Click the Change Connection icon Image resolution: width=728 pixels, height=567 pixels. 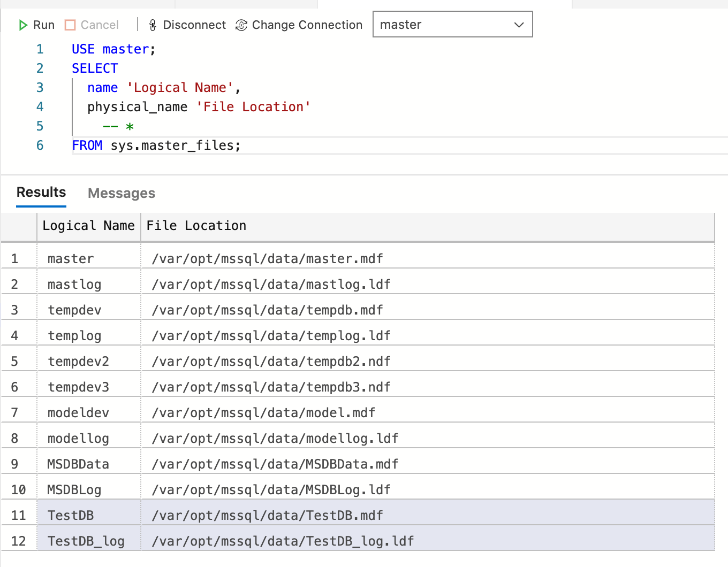241,25
